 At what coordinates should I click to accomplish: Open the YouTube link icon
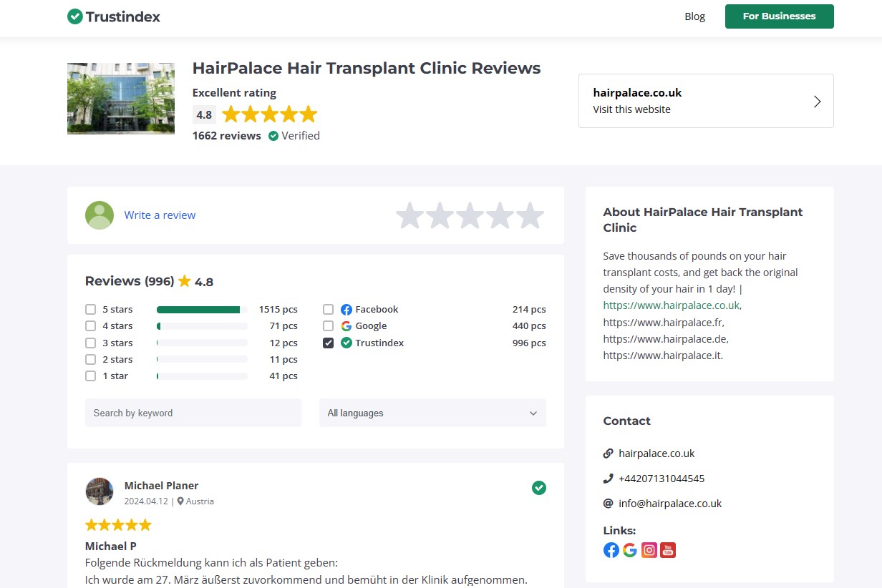coord(668,550)
